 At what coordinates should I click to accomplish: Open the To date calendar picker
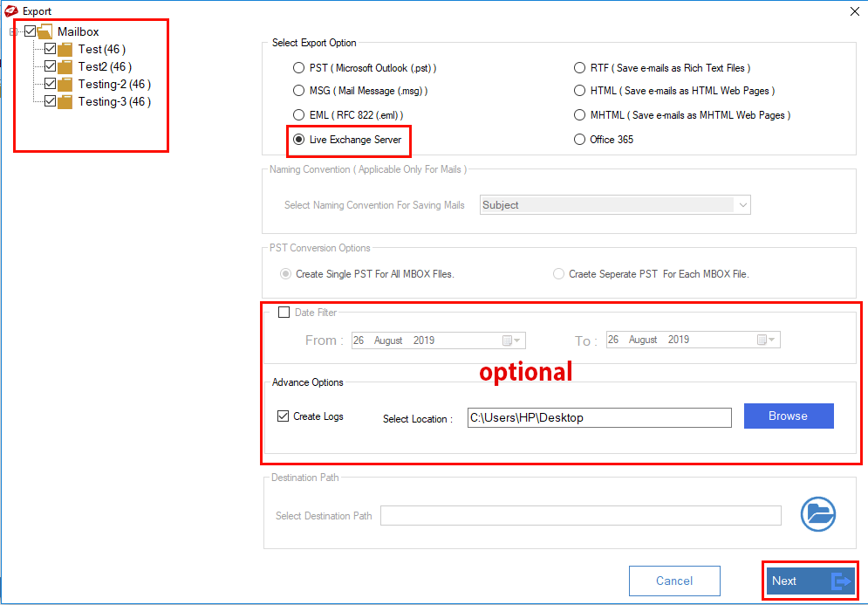(766, 340)
